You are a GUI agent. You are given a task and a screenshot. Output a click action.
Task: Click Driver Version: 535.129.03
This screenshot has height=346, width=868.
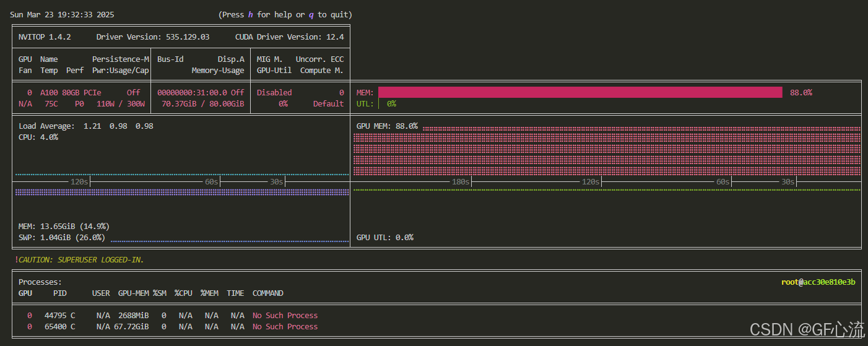point(153,37)
